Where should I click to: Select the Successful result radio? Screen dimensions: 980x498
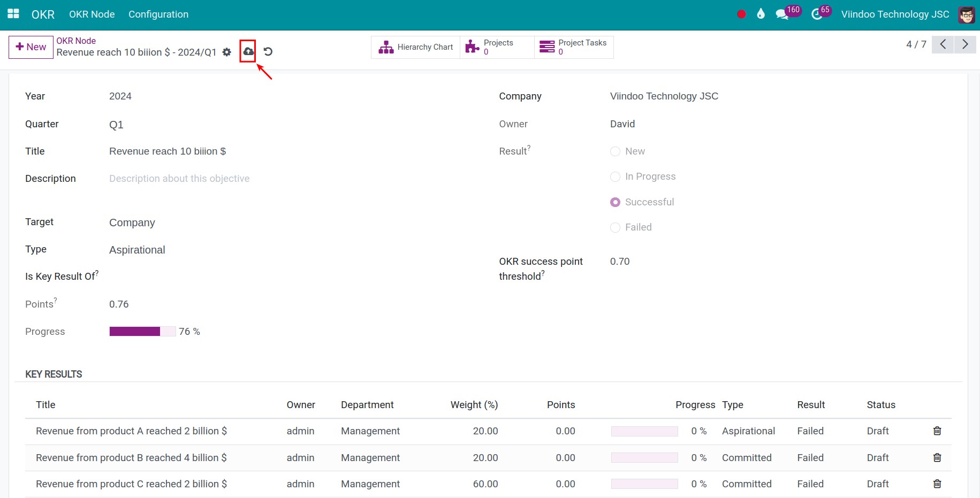(615, 202)
